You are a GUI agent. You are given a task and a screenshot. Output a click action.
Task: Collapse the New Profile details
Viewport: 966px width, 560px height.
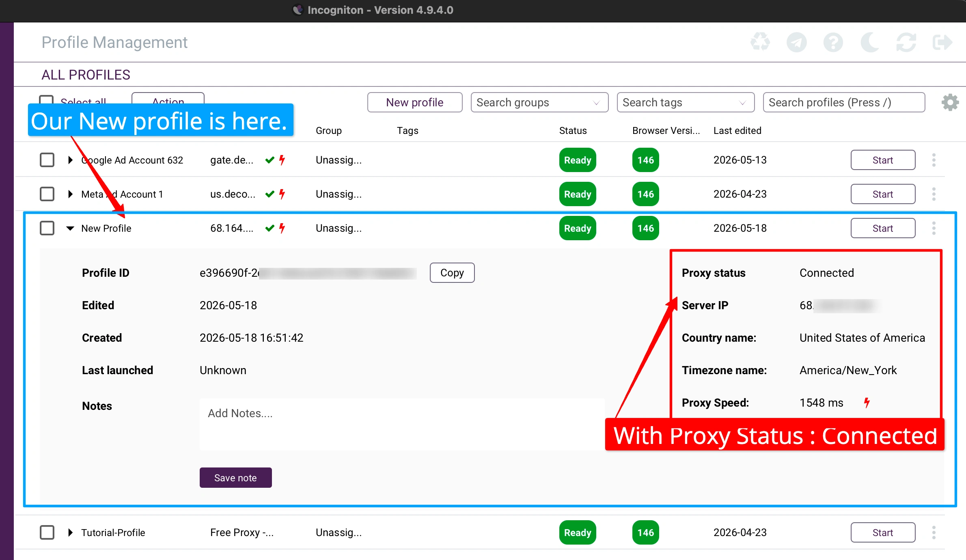coord(70,228)
